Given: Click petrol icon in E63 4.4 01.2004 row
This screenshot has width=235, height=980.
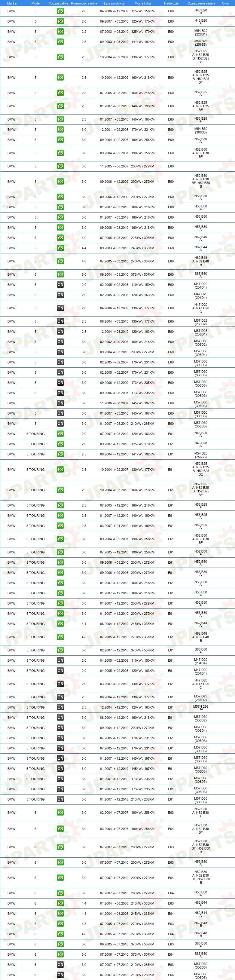Looking at the screenshot, I should pos(60,903).
